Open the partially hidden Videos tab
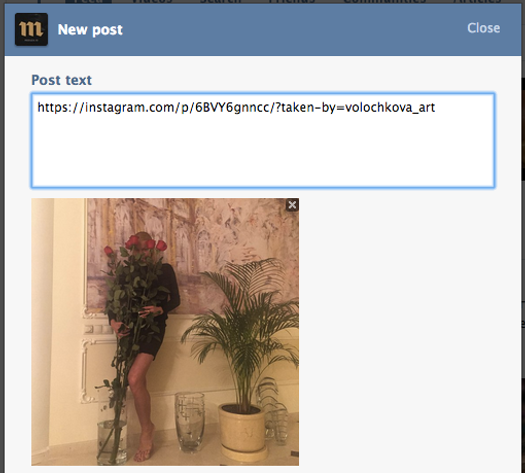Viewport: 525px width, 473px height. [x=151, y=2]
